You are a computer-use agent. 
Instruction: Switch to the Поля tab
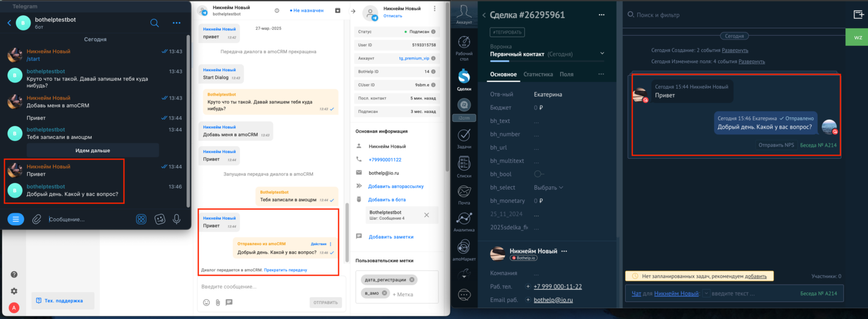click(566, 75)
